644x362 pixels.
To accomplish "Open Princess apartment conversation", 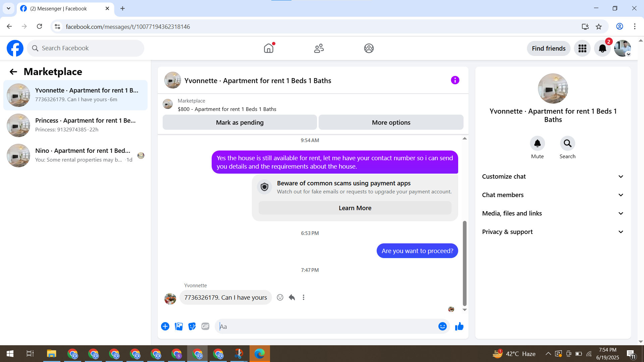I will 75,125.
